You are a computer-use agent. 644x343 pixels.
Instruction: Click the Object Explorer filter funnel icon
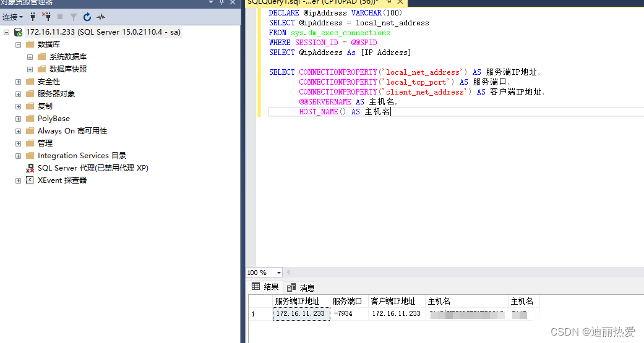pyautogui.click(x=74, y=17)
